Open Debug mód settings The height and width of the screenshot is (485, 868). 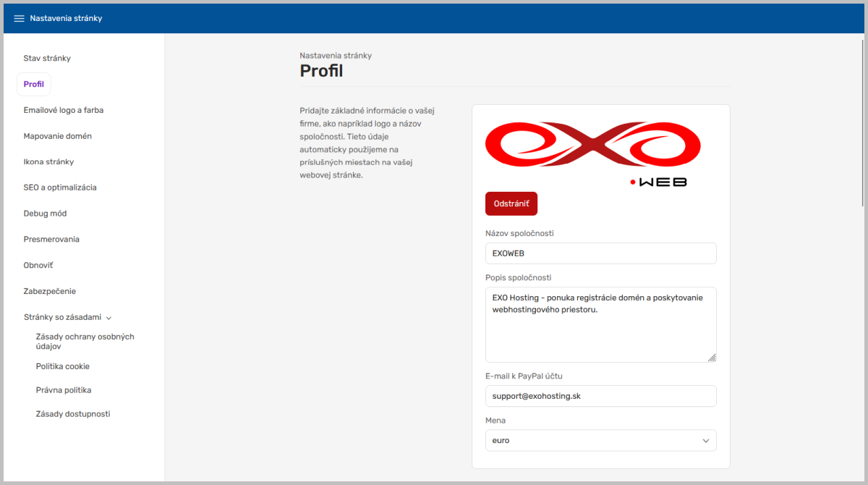point(45,214)
